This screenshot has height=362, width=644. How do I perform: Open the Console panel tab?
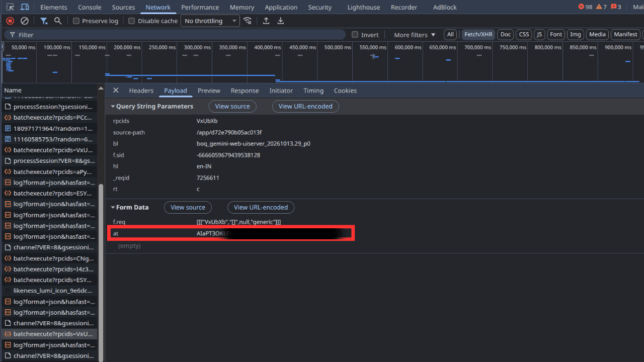tap(90, 7)
